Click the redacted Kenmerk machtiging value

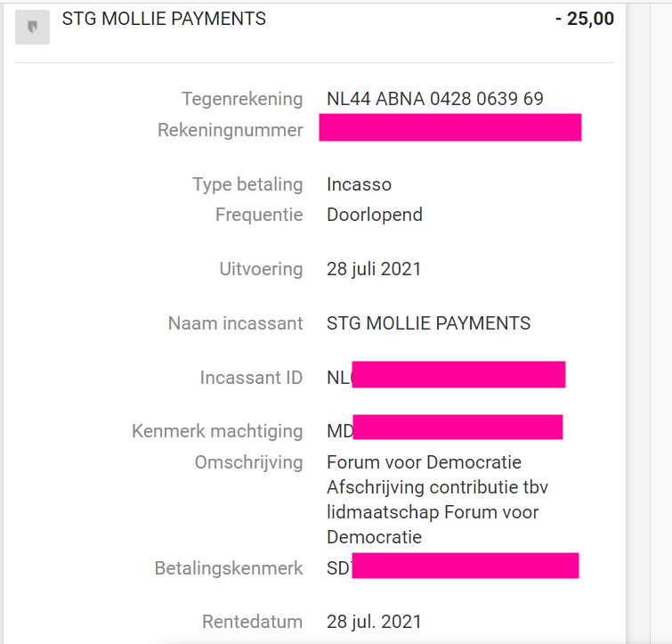tap(457, 428)
